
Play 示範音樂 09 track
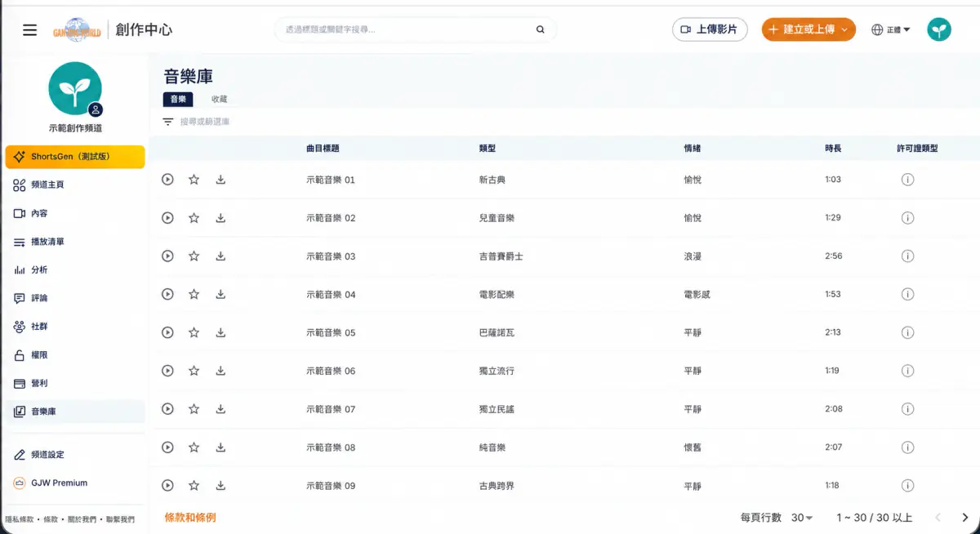click(167, 486)
